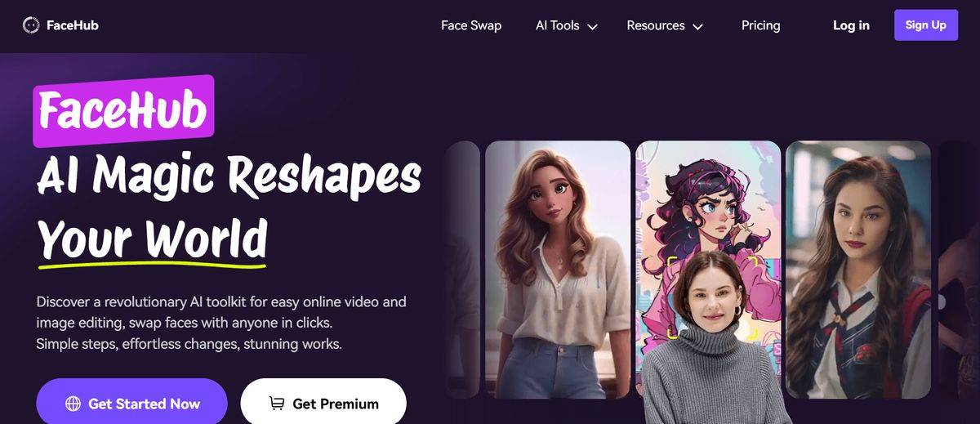Expand the AI Tools chevron arrow

[592, 27]
